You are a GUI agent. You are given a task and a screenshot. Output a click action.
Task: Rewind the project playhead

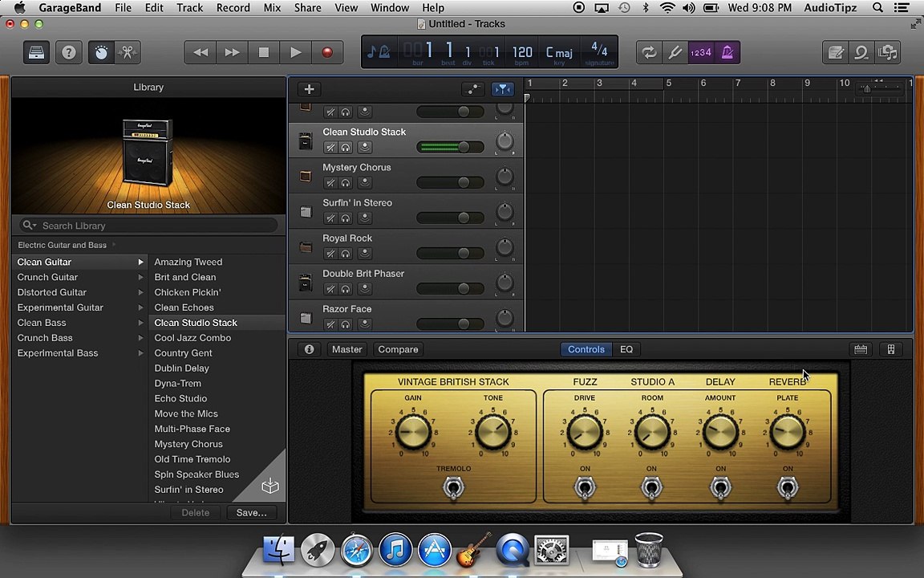[201, 52]
